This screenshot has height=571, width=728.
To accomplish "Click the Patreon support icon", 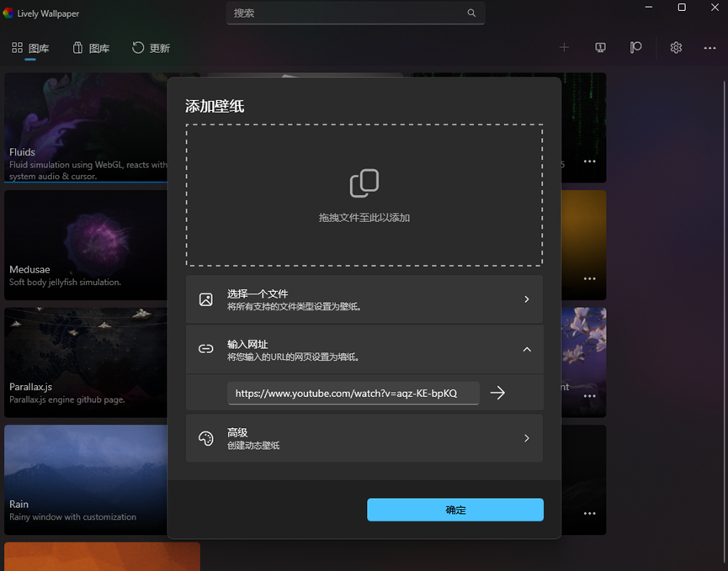I will 637,48.
